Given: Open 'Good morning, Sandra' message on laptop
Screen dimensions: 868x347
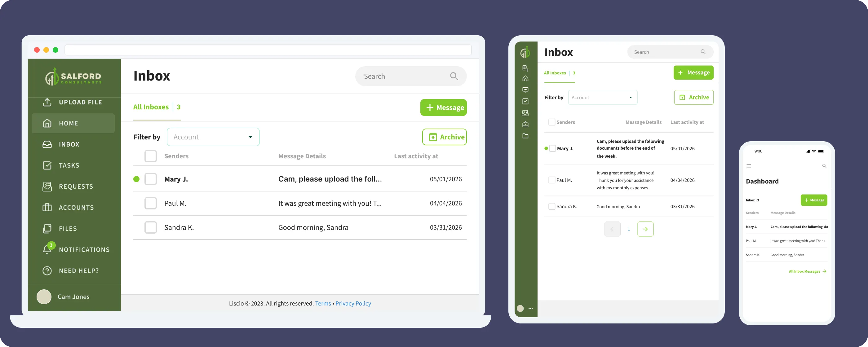Looking at the screenshot, I should (313, 227).
